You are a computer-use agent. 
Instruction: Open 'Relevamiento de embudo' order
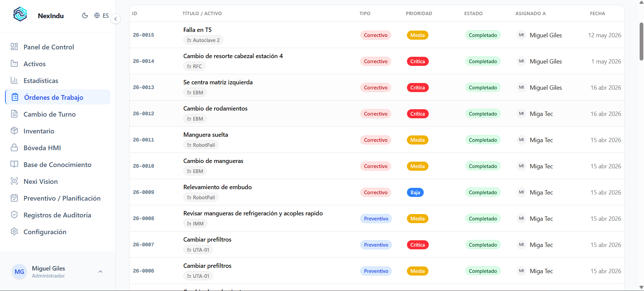[218, 187]
